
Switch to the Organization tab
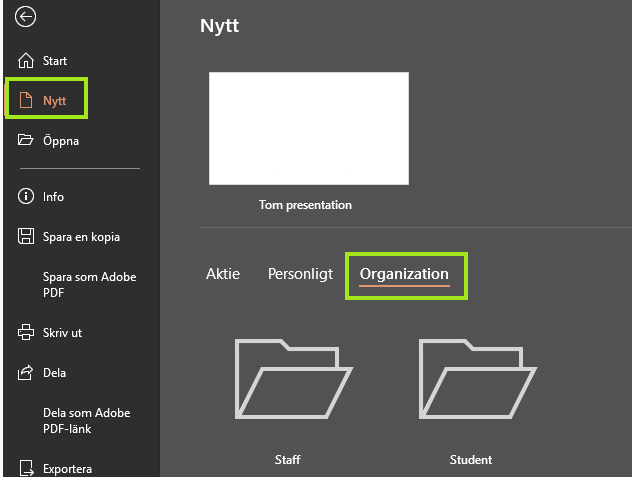404,274
